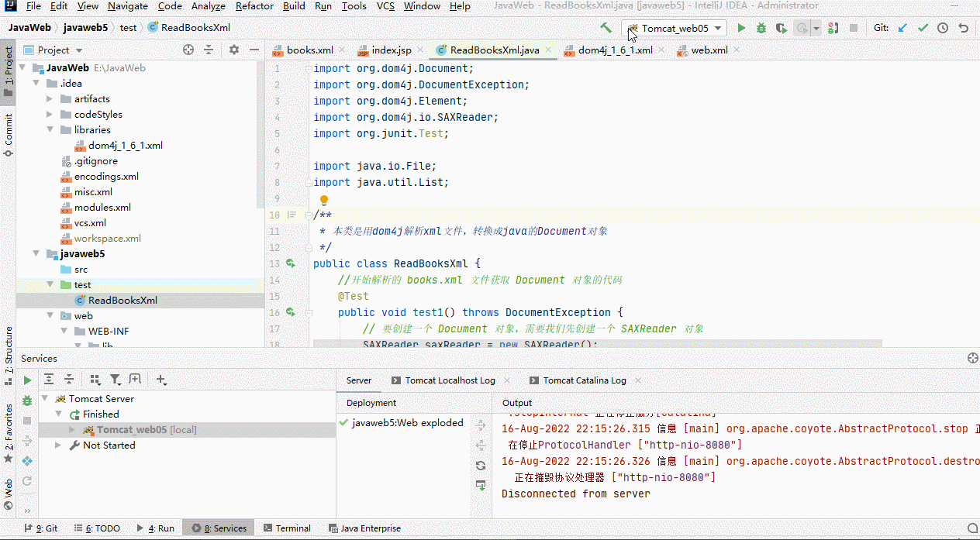Open the Tomcat Catalina Log tab

pyautogui.click(x=585, y=380)
